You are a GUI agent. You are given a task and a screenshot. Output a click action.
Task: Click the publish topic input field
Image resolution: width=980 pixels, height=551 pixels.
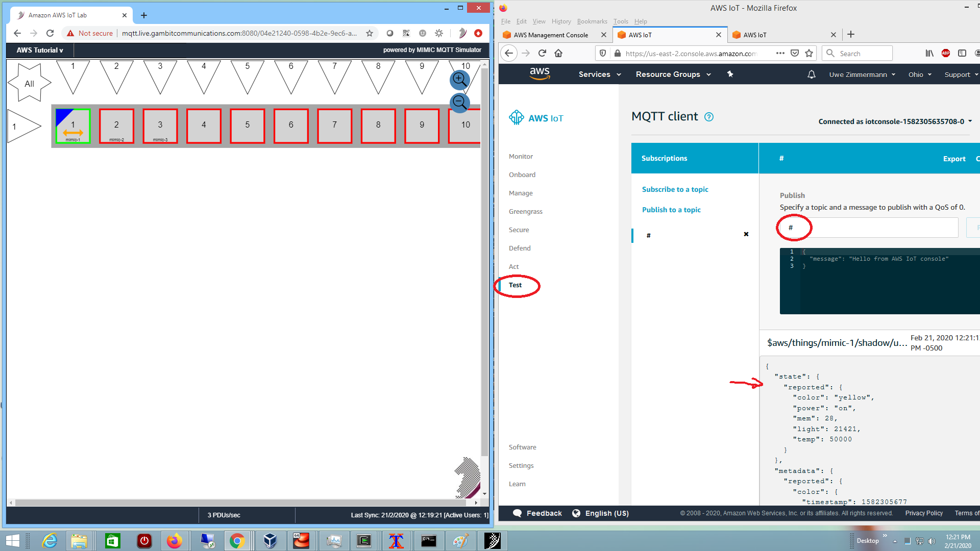tap(869, 228)
